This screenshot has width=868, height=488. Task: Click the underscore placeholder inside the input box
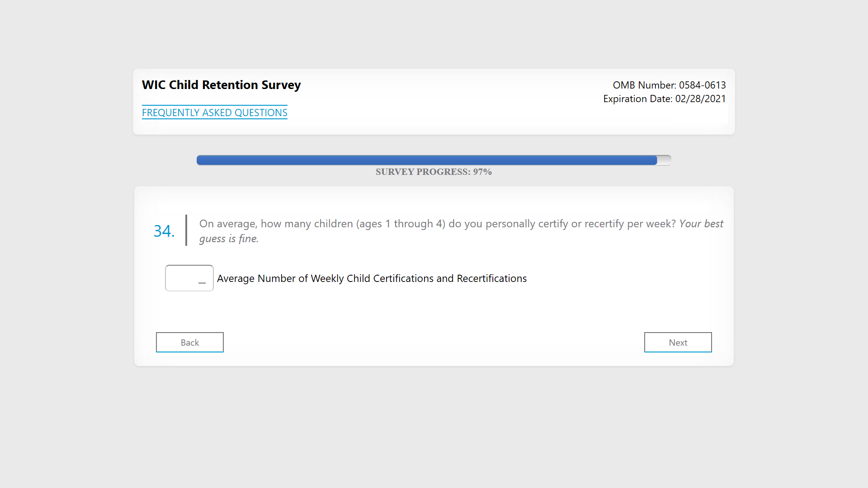tap(202, 282)
